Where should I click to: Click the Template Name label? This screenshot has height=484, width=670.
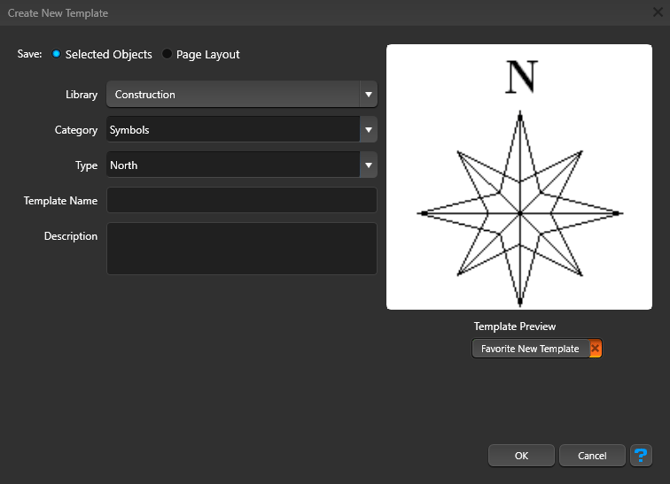click(x=61, y=201)
